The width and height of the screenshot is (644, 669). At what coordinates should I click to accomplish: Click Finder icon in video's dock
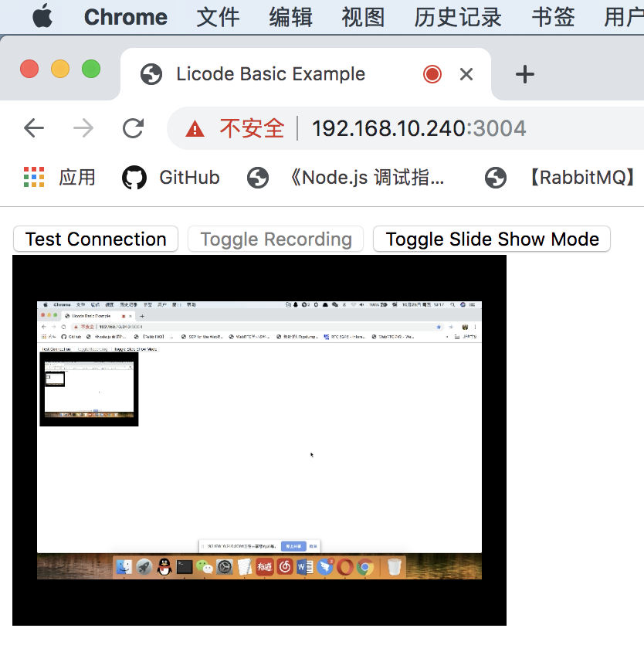[124, 567]
